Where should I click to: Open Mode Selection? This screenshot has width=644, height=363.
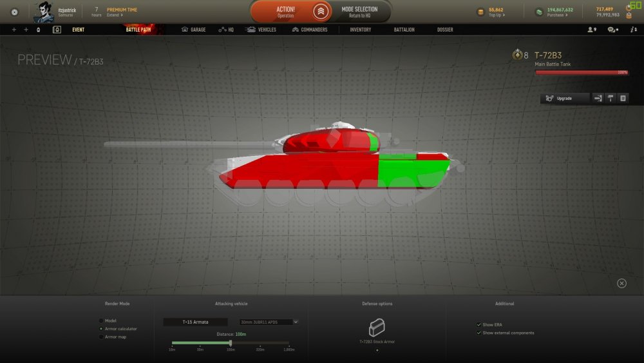[x=359, y=12]
